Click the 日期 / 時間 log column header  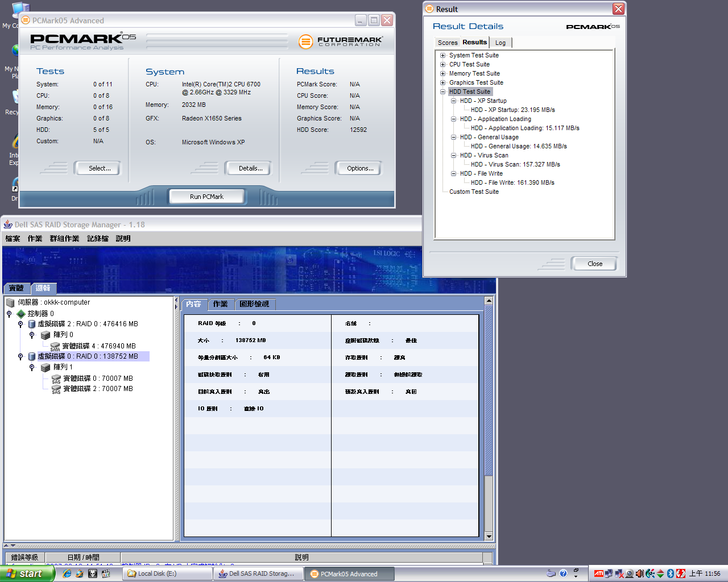pos(83,558)
